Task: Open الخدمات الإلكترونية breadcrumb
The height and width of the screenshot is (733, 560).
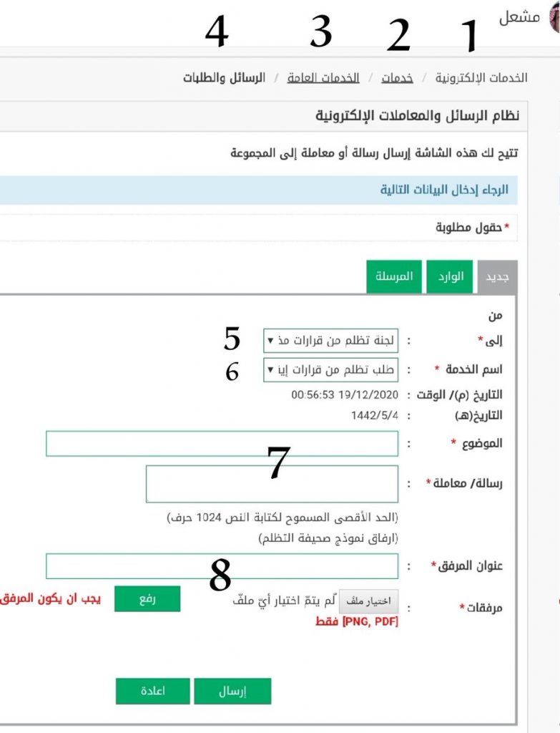Action: [481, 77]
